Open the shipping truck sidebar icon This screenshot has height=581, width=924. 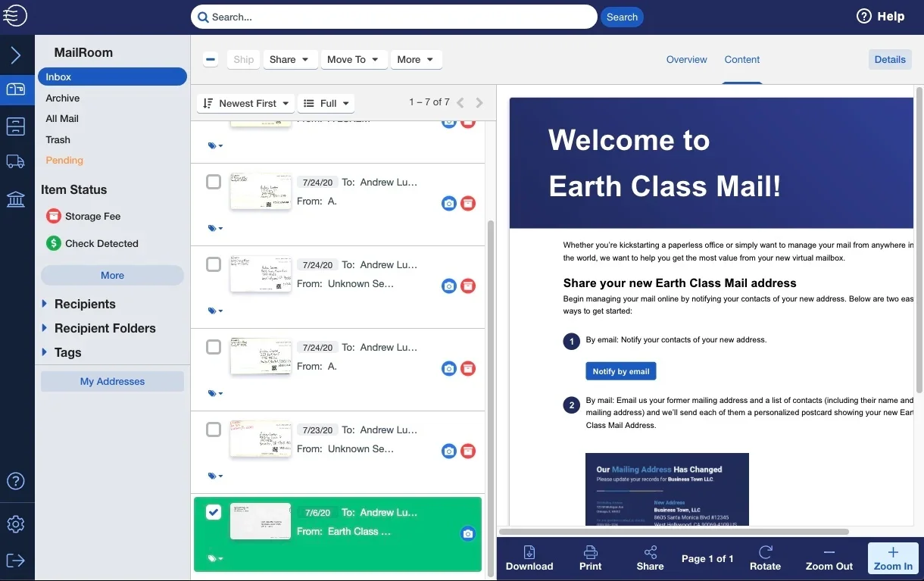(x=16, y=161)
